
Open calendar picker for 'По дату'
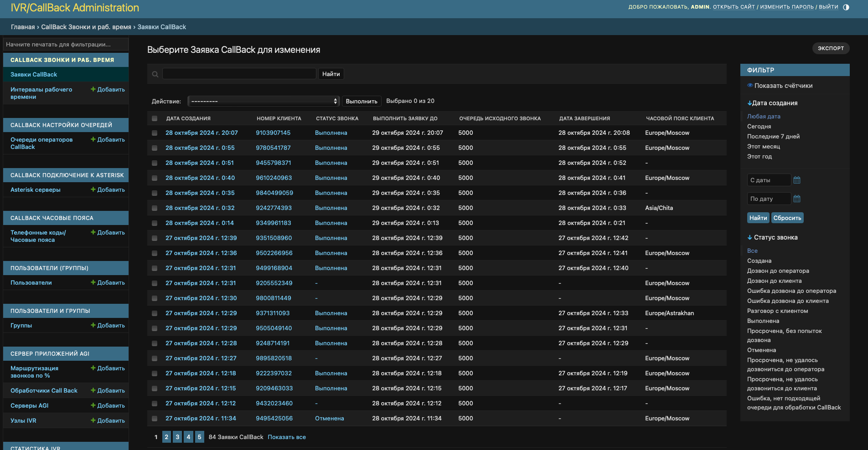pyautogui.click(x=797, y=199)
